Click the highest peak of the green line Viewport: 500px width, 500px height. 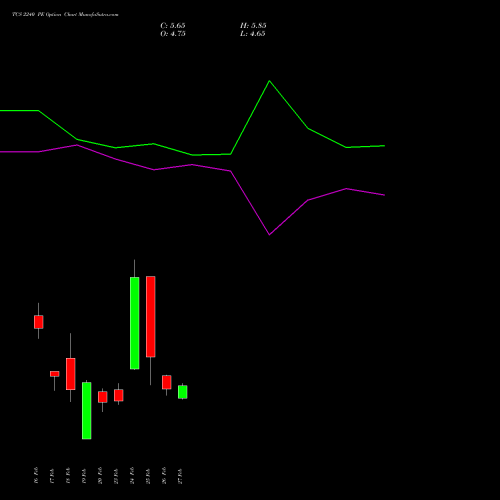pos(269,81)
